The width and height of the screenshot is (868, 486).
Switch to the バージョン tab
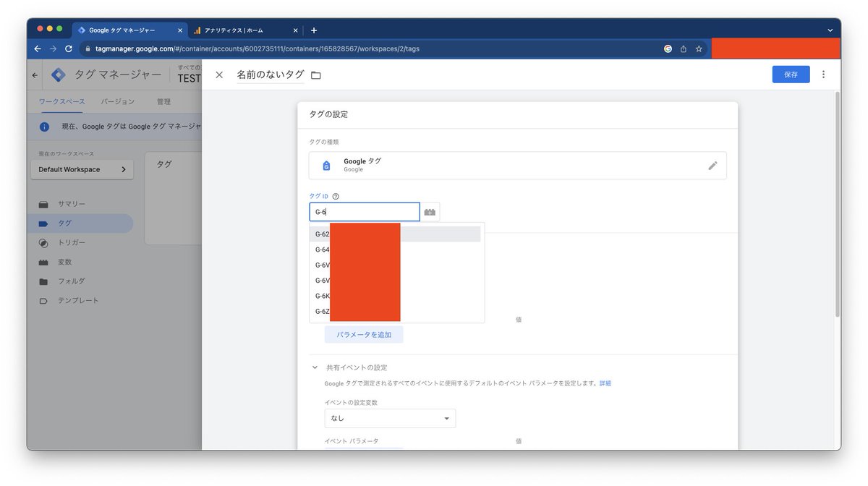tap(118, 102)
